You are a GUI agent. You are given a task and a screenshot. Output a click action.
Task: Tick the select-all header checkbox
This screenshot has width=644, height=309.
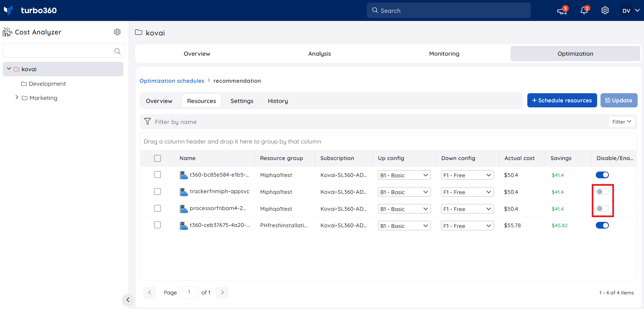[x=157, y=158]
